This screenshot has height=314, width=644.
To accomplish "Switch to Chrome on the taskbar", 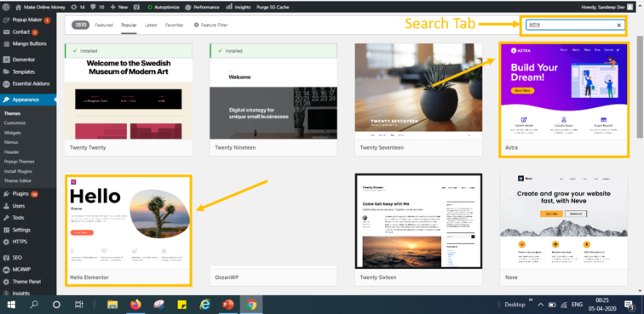I will point(251,305).
